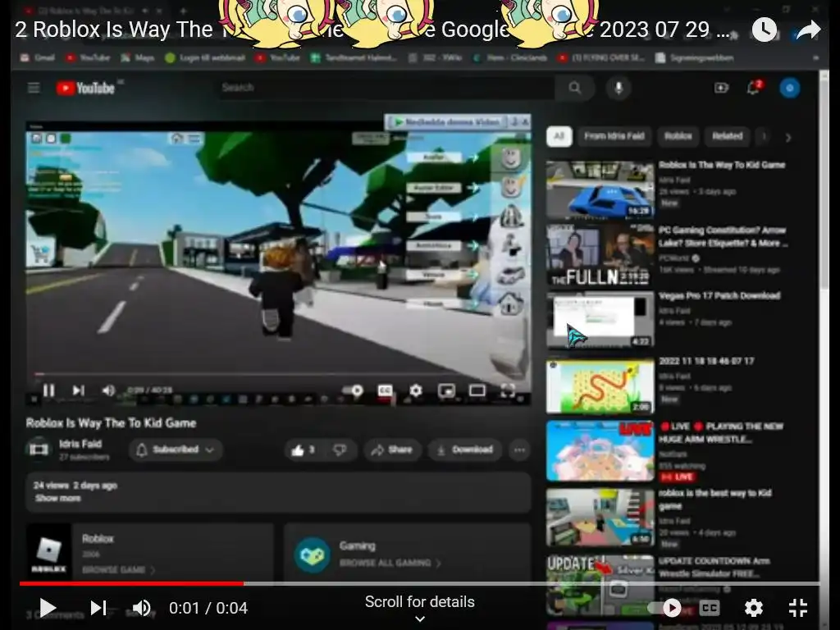Exit full screen with the bottom-right icon
Image resolution: width=840 pixels, height=630 pixels.
tap(798, 608)
